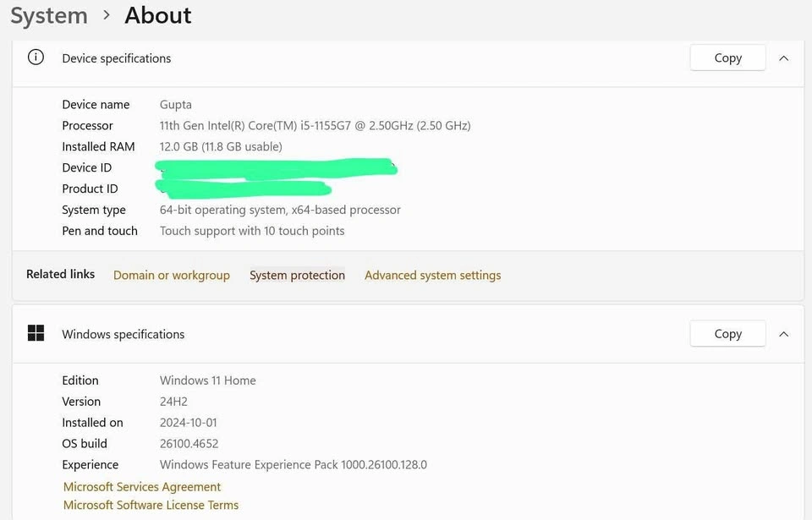Click the Windows logo icon
812x520 pixels.
click(36, 333)
